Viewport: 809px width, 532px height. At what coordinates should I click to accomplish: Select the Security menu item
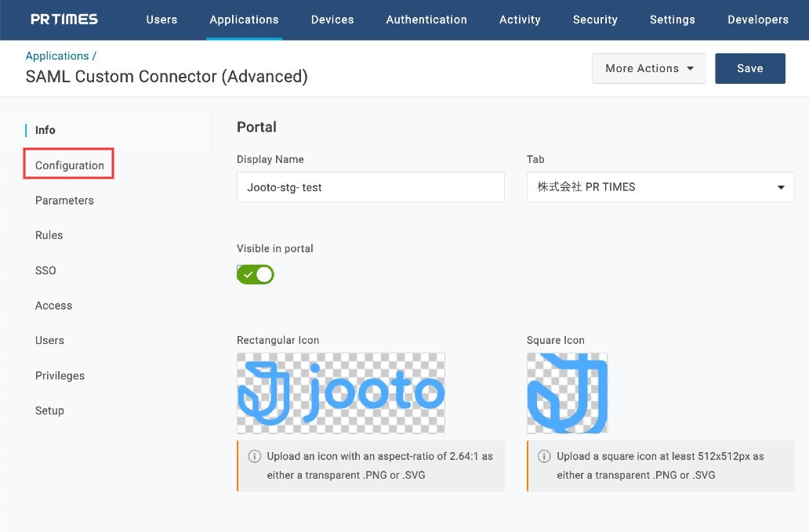click(x=595, y=20)
